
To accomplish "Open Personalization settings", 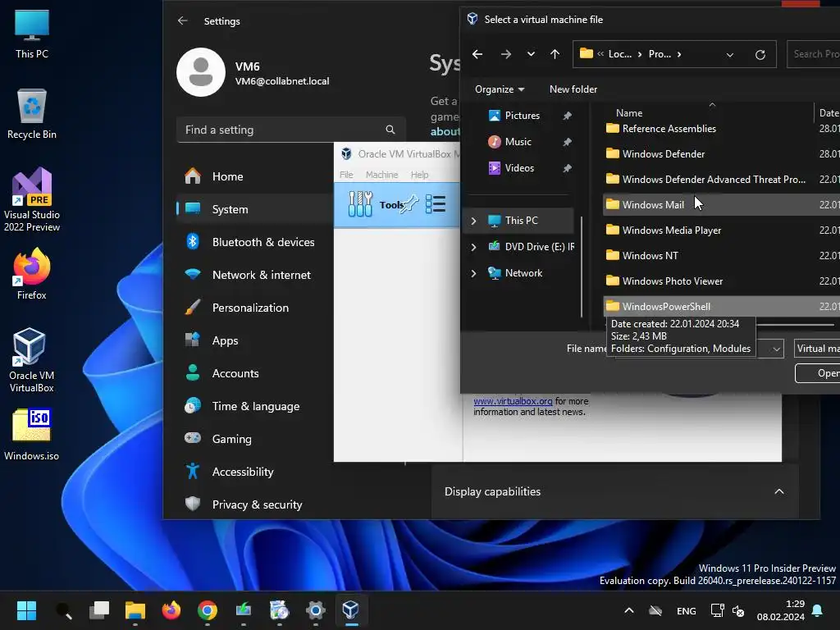I will tap(254, 308).
